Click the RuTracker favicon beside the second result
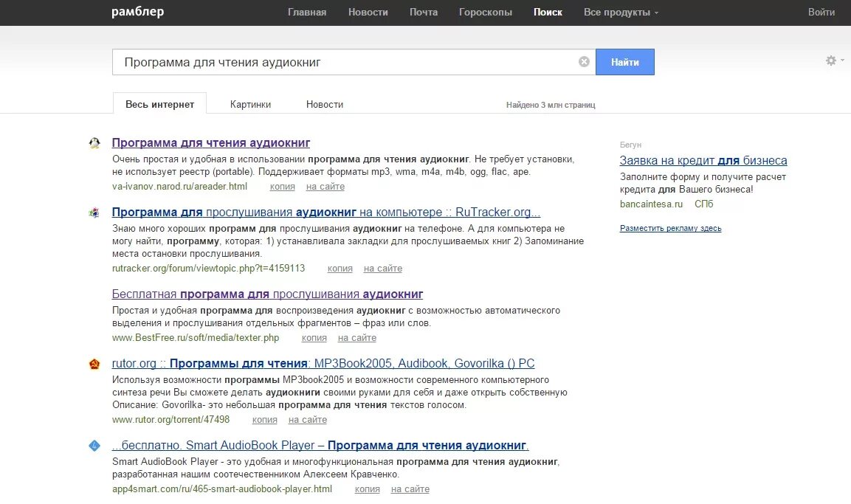This screenshot has width=851, height=504. click(x=94, y=213)
